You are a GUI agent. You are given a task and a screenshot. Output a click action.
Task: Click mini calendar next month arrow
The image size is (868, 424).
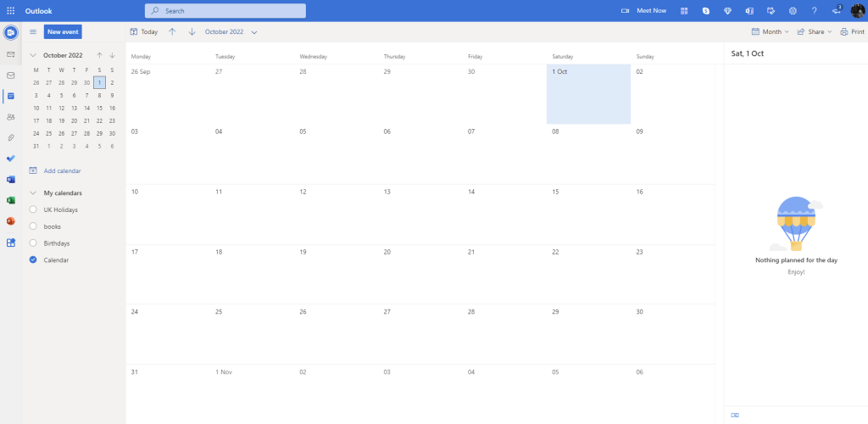click(x=113, y=55)
